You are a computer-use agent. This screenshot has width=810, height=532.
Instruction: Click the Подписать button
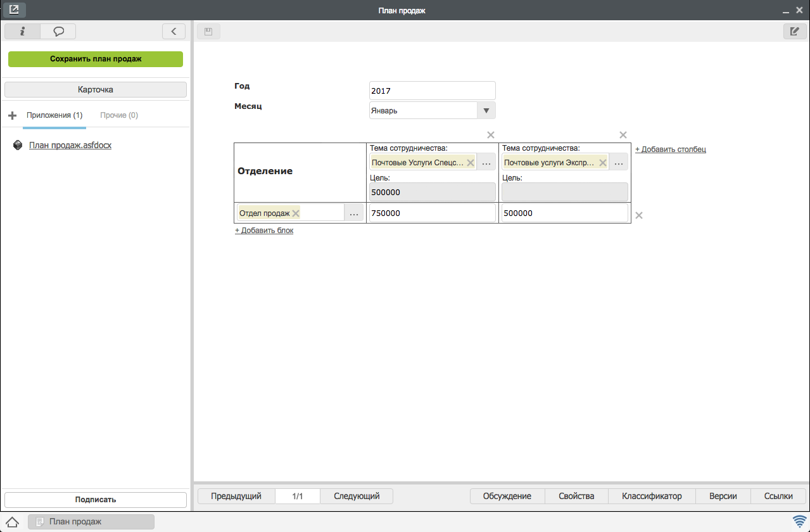click(96, 500)
